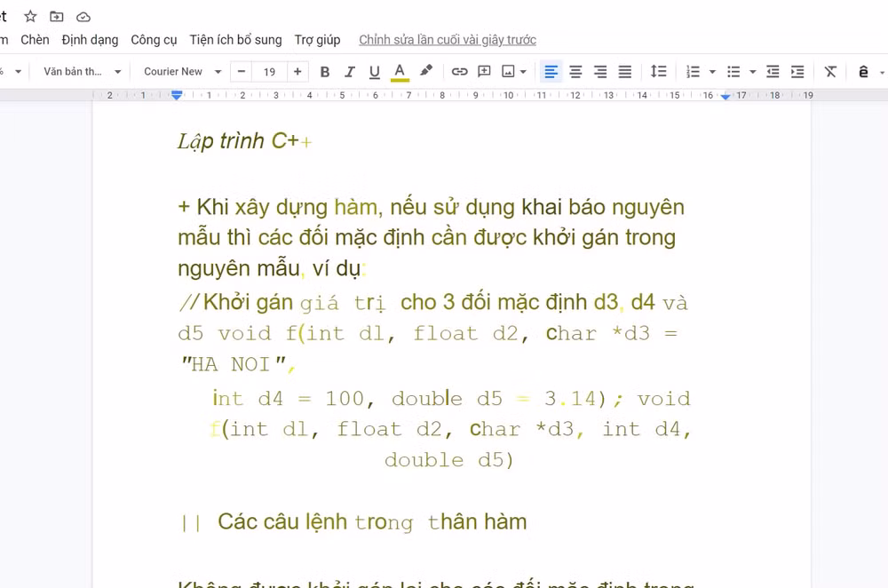
Task: Add a comment using toolbar icon
Action: click(484, 71)
